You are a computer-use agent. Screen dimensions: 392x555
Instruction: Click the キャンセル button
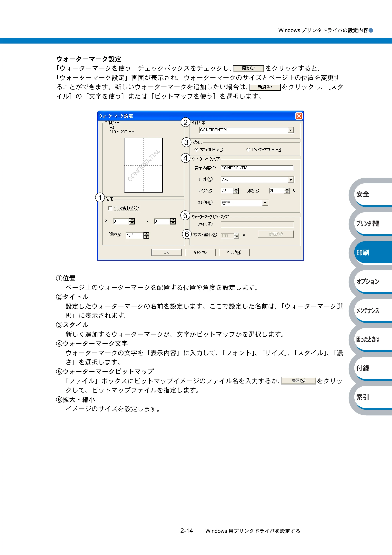tap(200, 252)
